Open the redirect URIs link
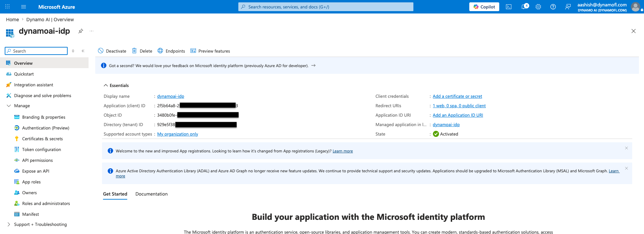Viewport: 644px width, 234px height. point(459,106)
